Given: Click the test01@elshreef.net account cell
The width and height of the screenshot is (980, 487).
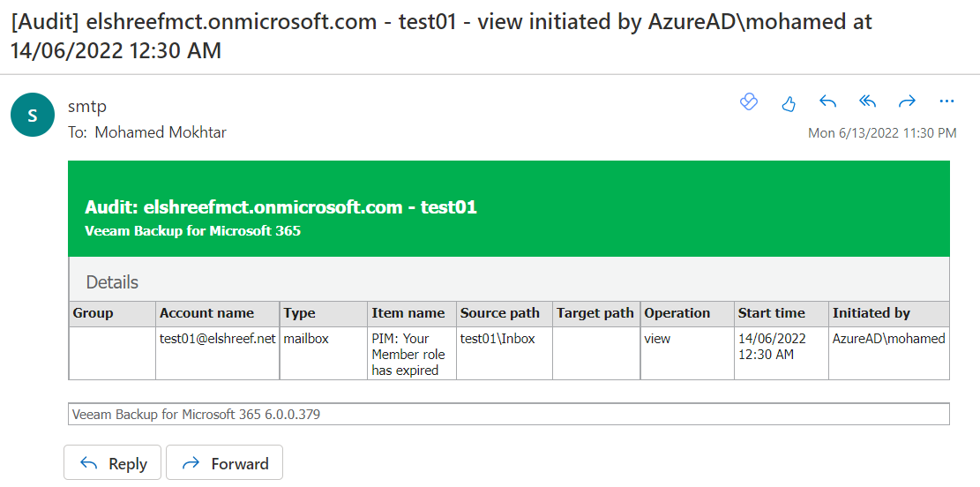Looking at the screenshot, I should [218, 339].
